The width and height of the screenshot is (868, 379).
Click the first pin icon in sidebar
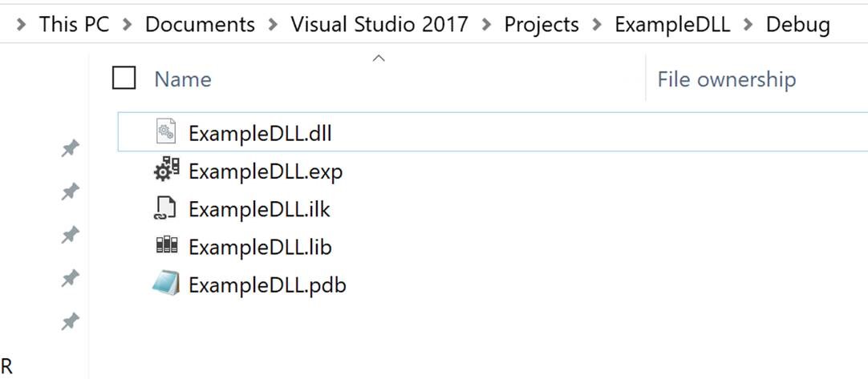[x=71, y=148]
